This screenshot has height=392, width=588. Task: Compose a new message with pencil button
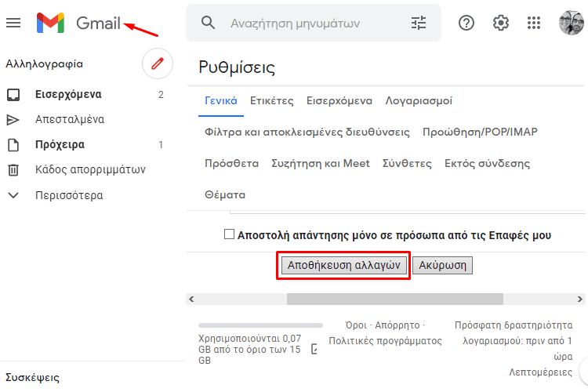pyautogui.click(x=158, y=64)
